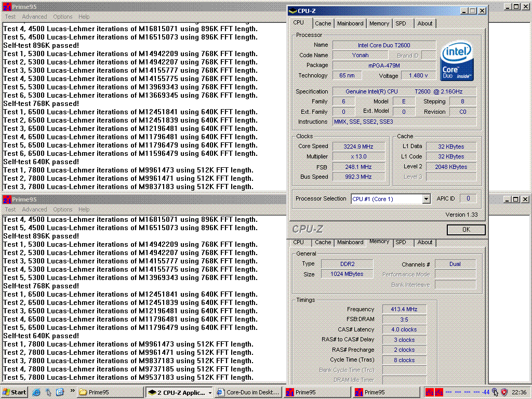Open Mainboard tab in lower CPU-Z window

coord(350,242)
